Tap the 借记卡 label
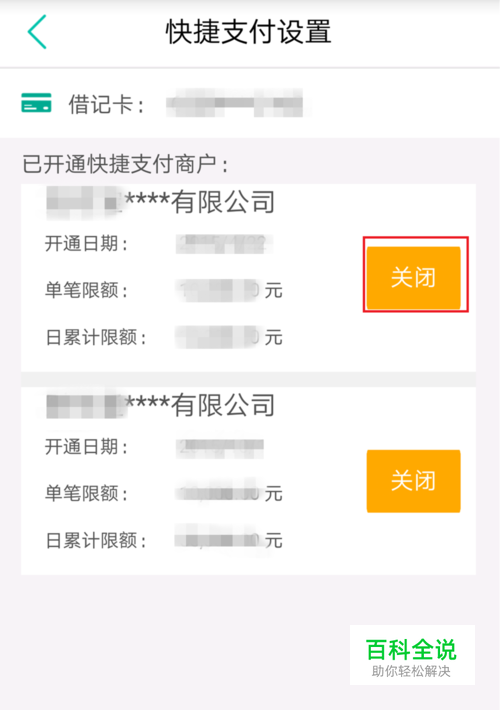500x710 pixels. (106, 105)
